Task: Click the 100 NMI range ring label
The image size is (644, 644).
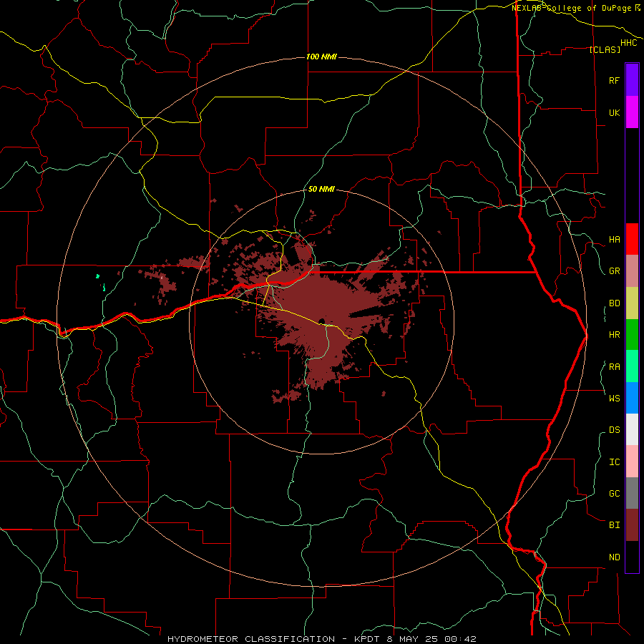Action: point(321,57)
